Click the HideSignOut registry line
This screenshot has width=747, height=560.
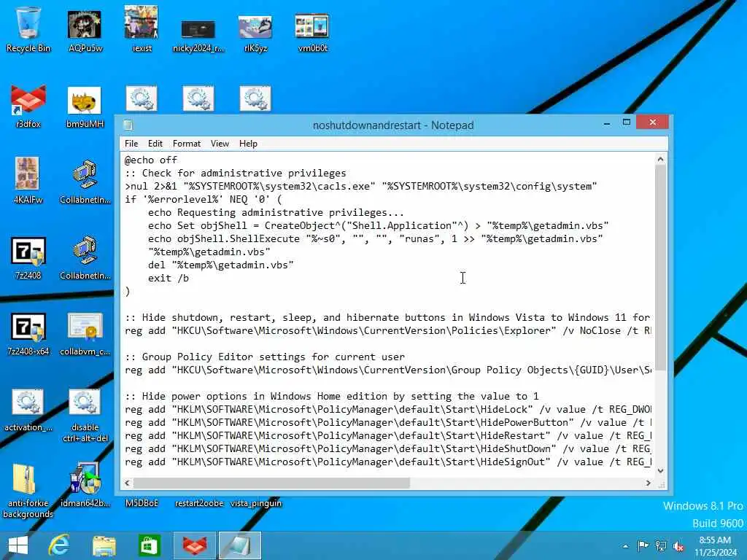[388, 462]
